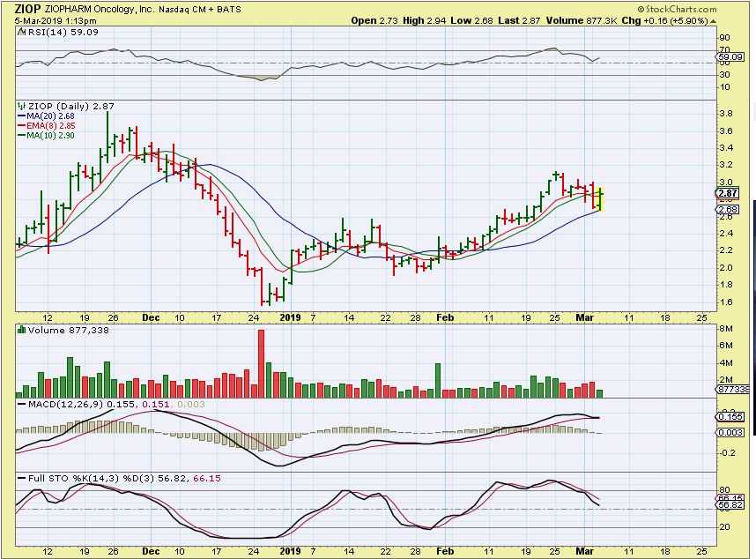The height and width of the screenshot is (559, 756).
Task: Click the 3.8 label on the price axis
Action: point(726,114)
